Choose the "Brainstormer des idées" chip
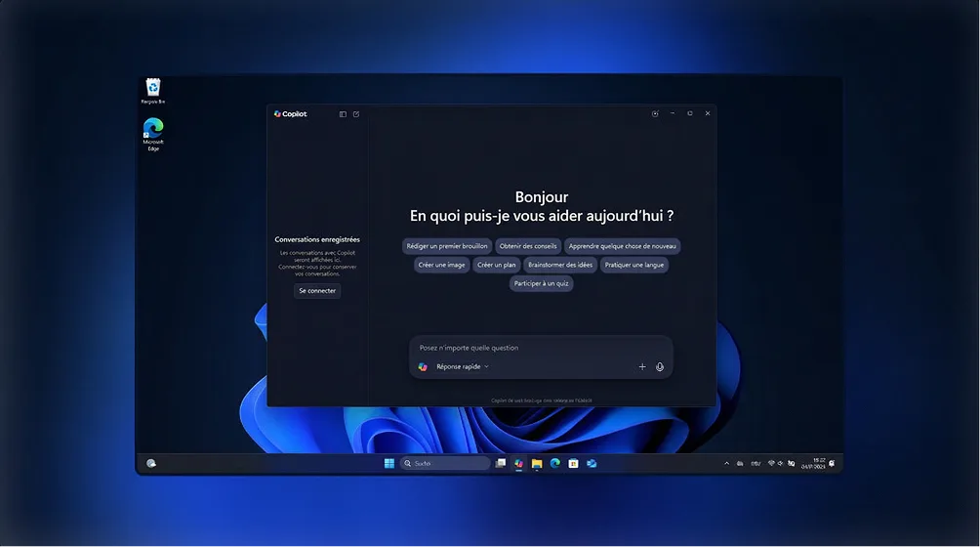This screenshot has width=980, height=547. tap(560, 265)
